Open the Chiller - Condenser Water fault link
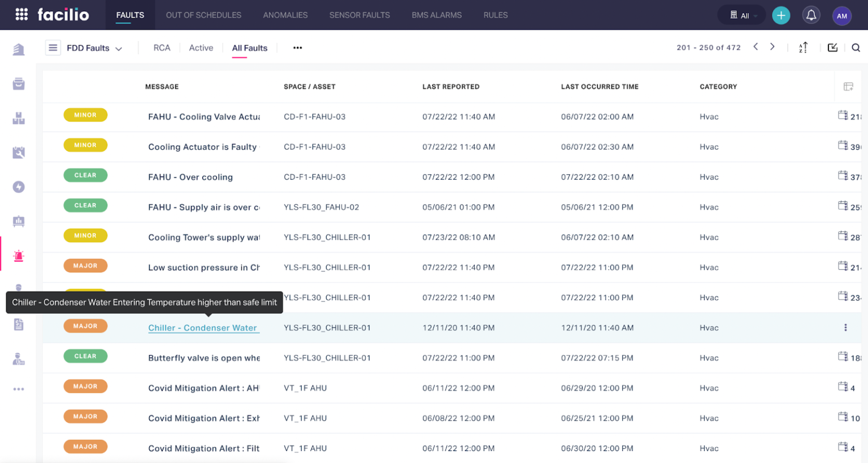 [203, 328]
